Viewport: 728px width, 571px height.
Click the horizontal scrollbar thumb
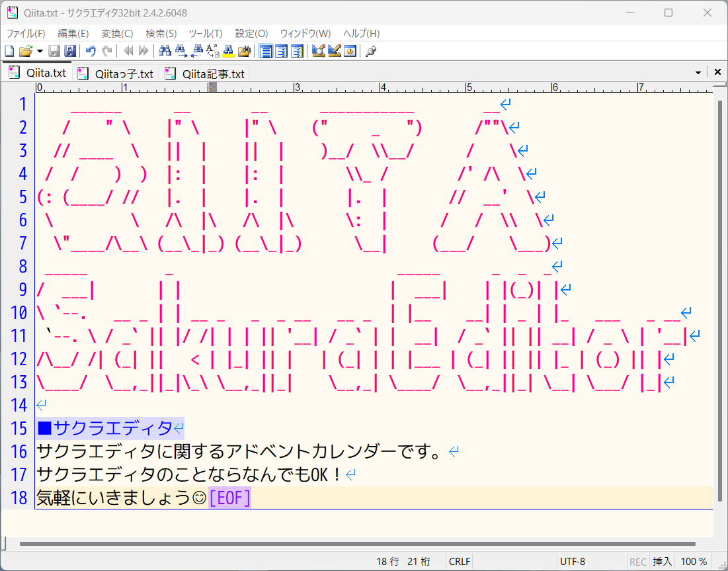tap(358, 544)
